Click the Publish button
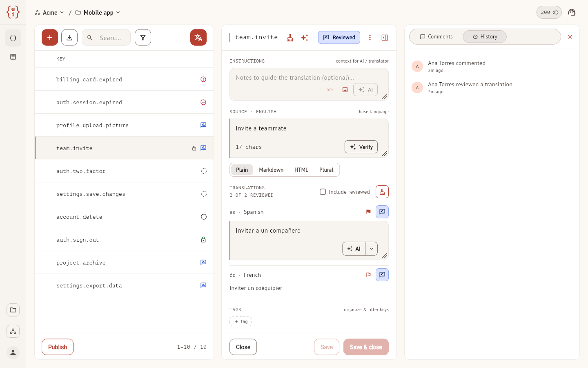588x368 pixels. pos(58,347)
